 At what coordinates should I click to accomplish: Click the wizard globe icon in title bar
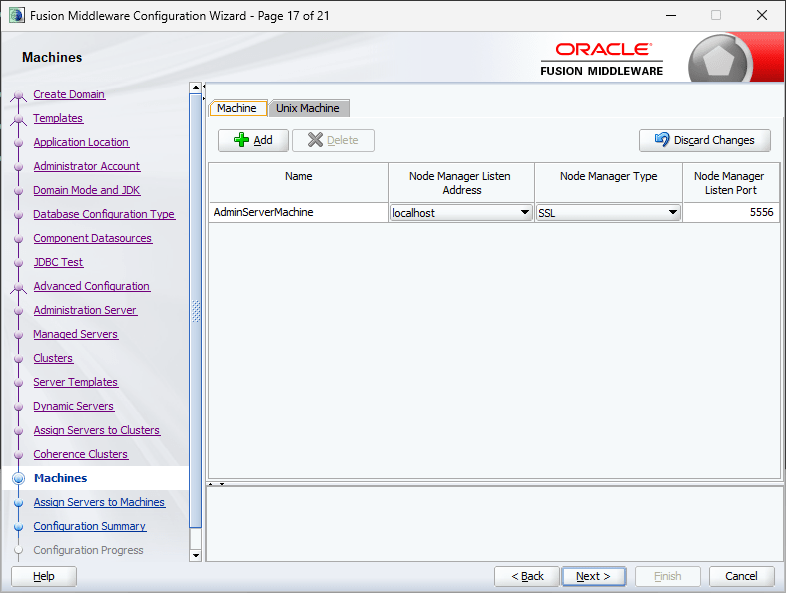tap(17, 15)
